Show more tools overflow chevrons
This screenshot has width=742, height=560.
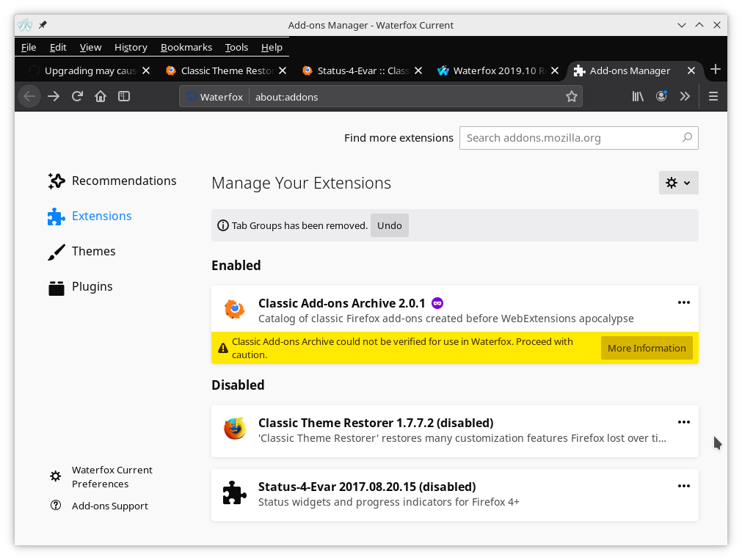[685, 97]
